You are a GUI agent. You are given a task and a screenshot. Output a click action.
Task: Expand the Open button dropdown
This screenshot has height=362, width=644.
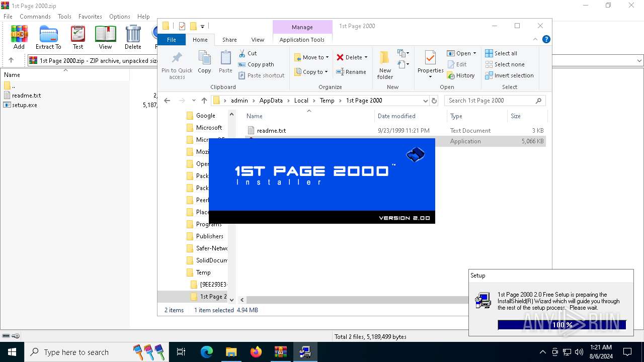tap(474, 53)
